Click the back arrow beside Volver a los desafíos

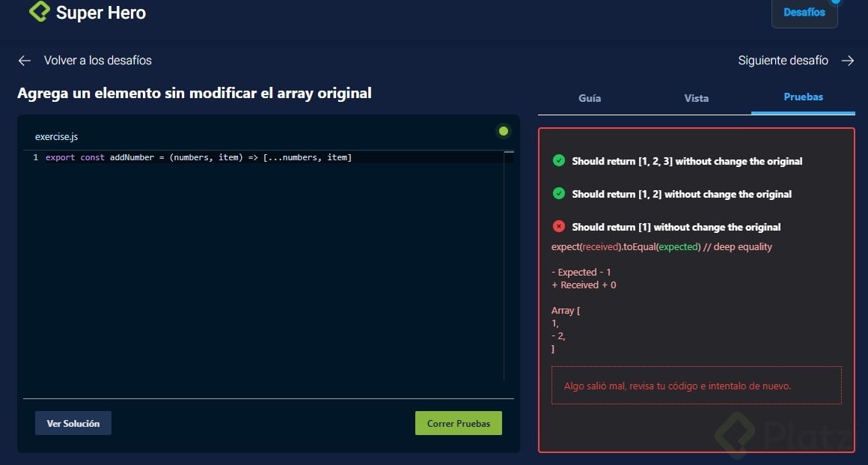point(24,61)
